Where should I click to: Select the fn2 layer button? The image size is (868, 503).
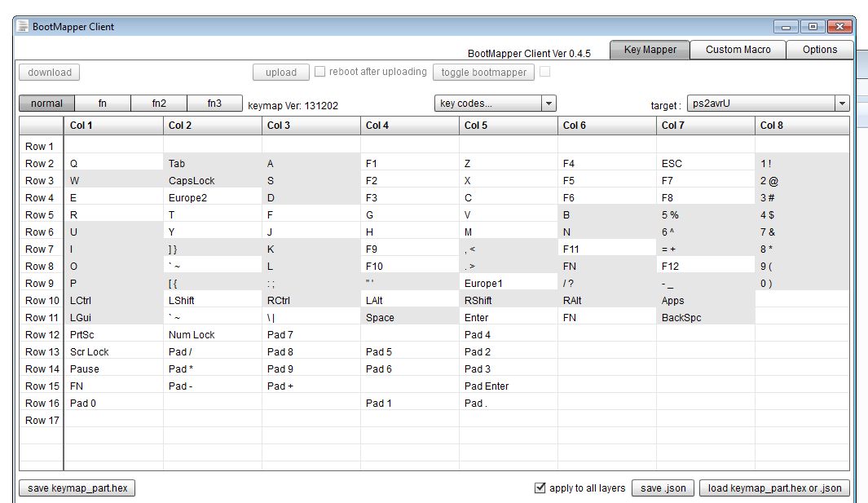159,104
